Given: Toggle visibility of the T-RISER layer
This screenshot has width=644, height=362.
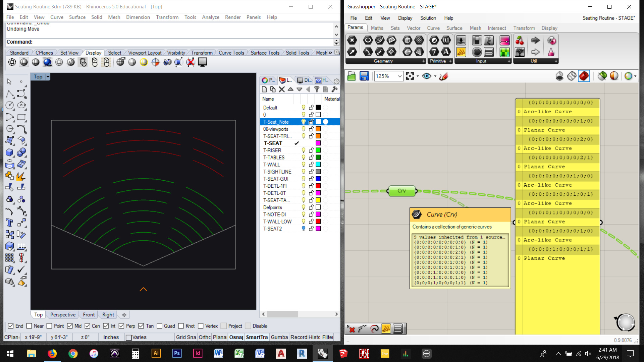Looking at the screenshot, I should pos(303,150).
